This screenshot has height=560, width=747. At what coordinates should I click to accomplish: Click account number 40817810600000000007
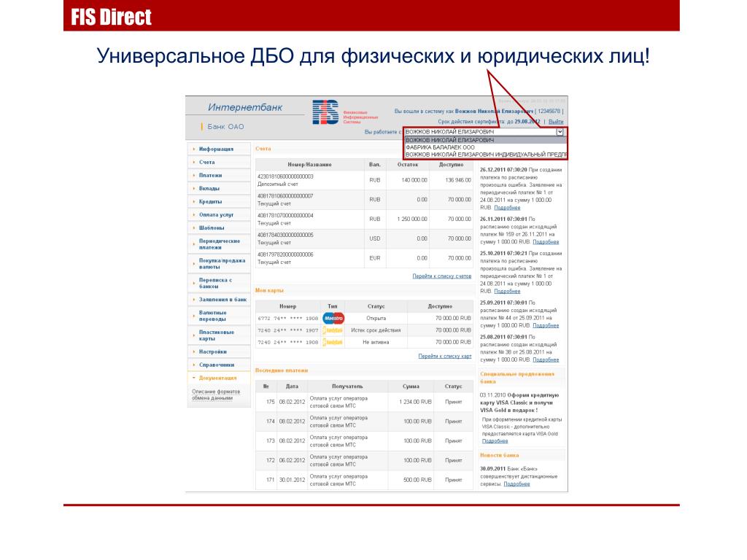pos(285,196)
